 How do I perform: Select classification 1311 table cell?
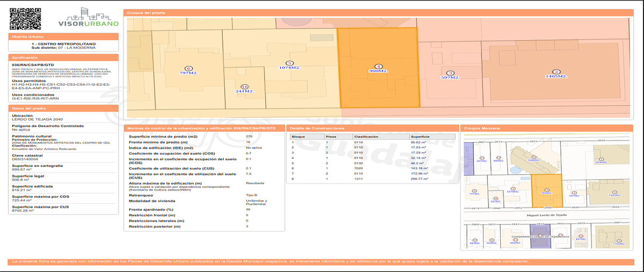click(358, 179)
